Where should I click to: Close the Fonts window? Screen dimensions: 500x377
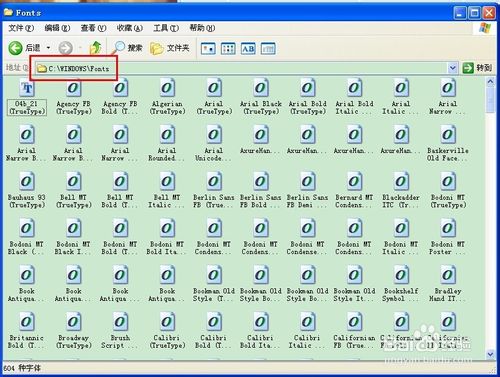pos(489,13)
